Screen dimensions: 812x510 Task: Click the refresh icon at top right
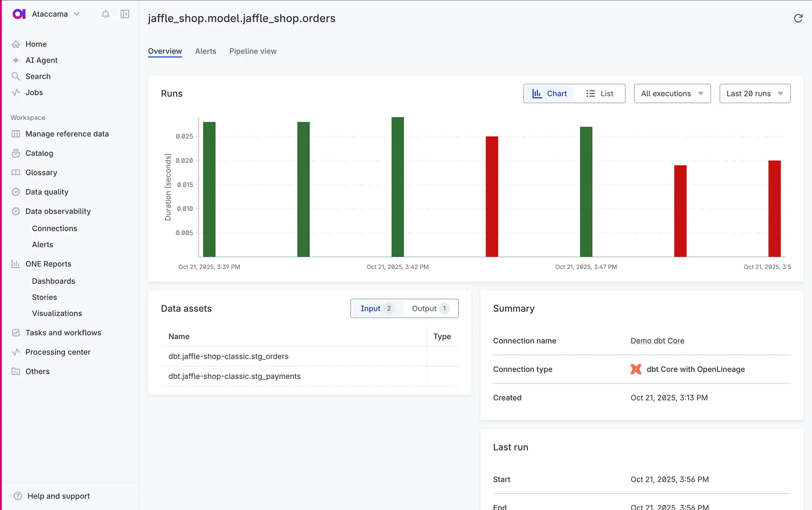(x=798, y=18)
